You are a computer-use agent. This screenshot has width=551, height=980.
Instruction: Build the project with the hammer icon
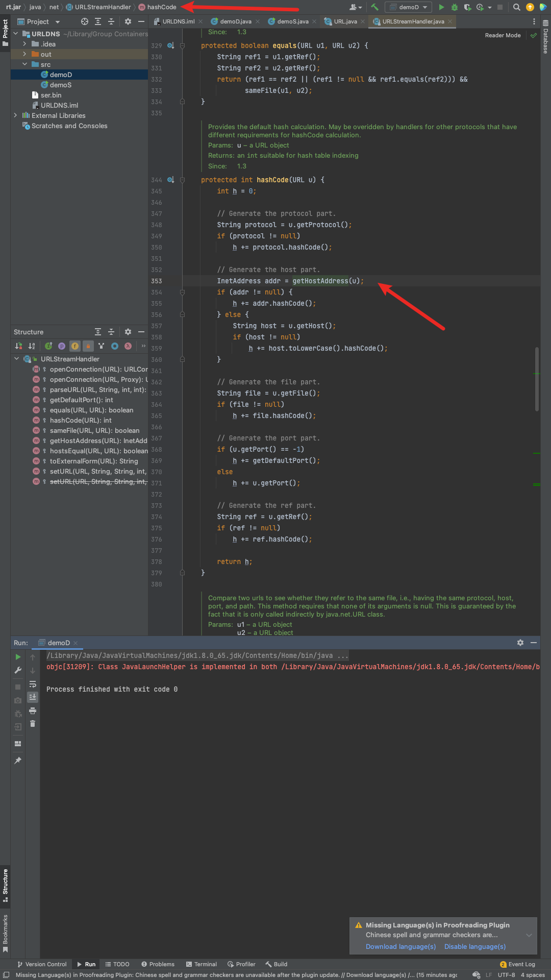click(x=374, y=7)
